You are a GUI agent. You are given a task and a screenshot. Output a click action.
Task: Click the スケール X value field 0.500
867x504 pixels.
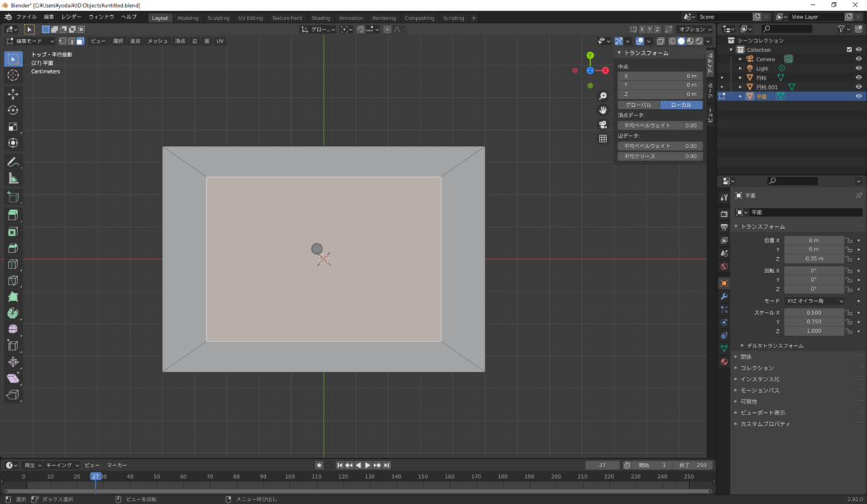coord(814,313)
